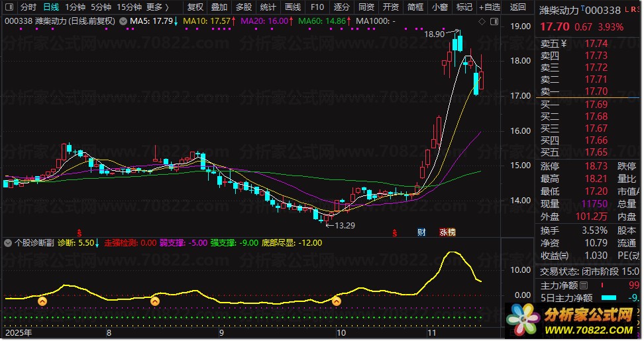Click the 13.29 low price annotation
Image resolution: width=644 pixels, height=341 pixels.
345,225
